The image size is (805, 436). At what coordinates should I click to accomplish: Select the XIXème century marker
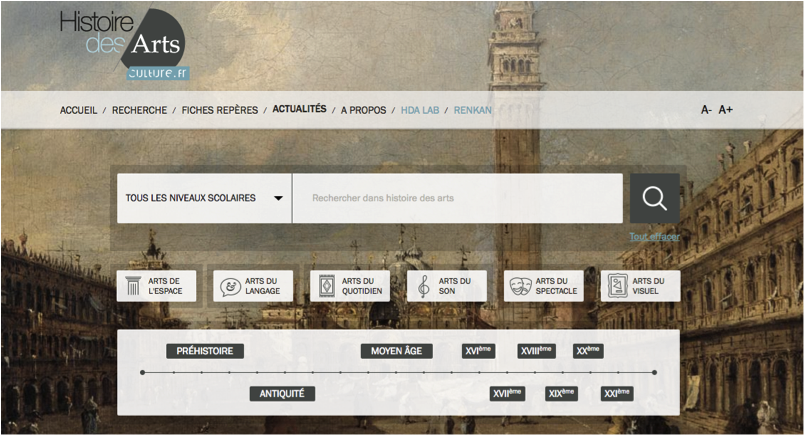click(561, 394)
